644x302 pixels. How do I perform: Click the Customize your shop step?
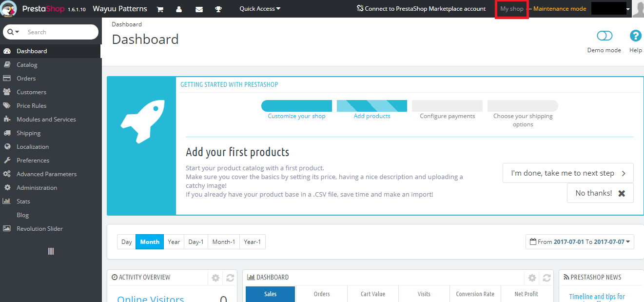(x=296, y=110)
